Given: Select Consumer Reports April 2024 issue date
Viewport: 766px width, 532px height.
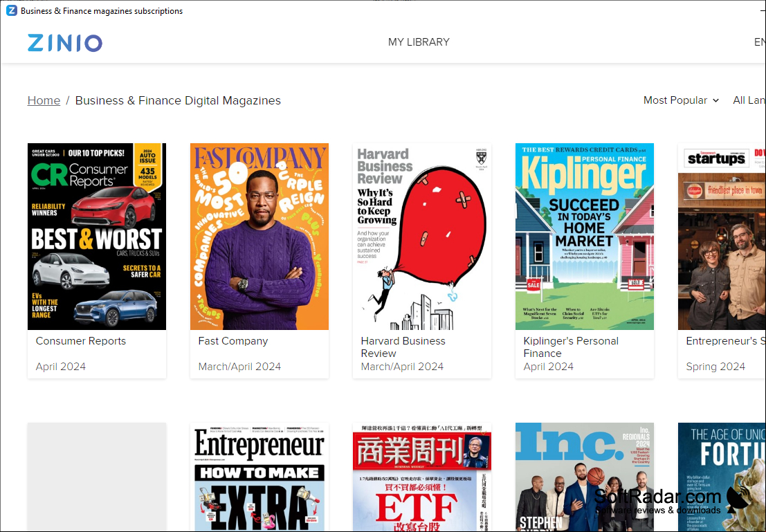Looking at the screenshot, I should coord(61,367).
